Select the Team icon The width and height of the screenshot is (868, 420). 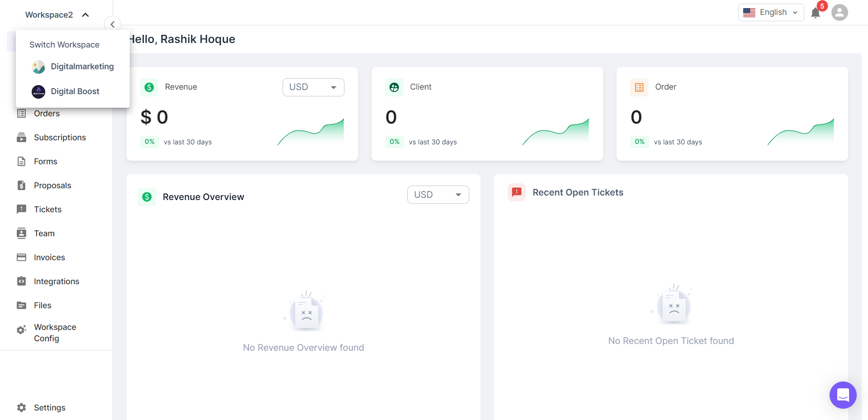[21, 233]
